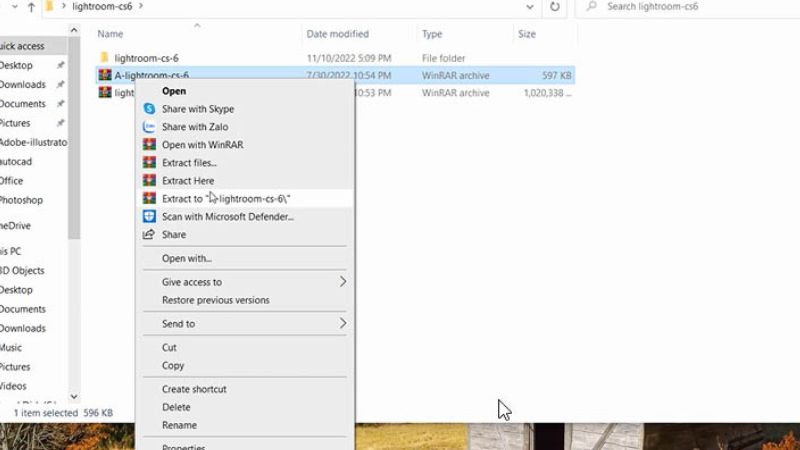Click the search magnifier icon
Screen dimensions: 800x450
coord(591,7)
